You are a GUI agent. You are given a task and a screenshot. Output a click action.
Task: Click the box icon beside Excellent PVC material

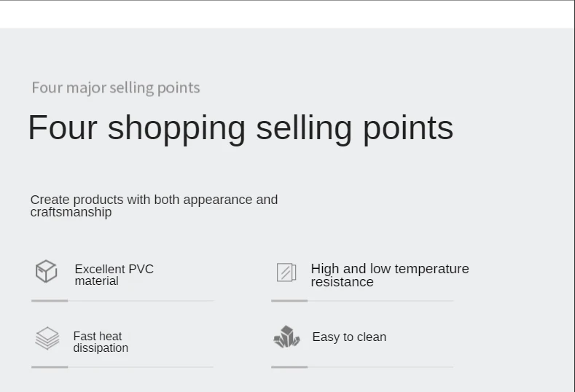click(46, 271)
